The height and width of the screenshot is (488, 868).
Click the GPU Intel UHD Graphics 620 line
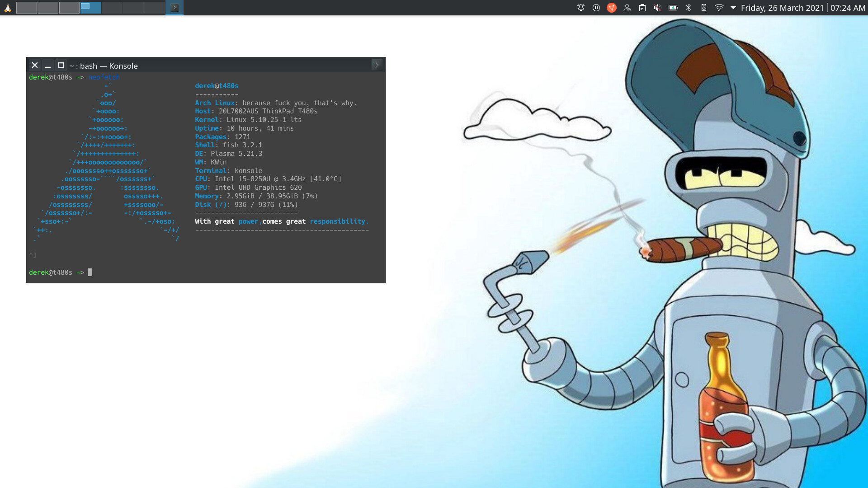(x=248, y=188)
